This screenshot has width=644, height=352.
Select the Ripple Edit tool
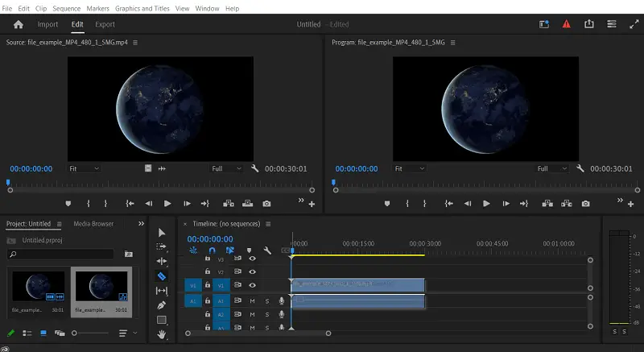[161, 261]
